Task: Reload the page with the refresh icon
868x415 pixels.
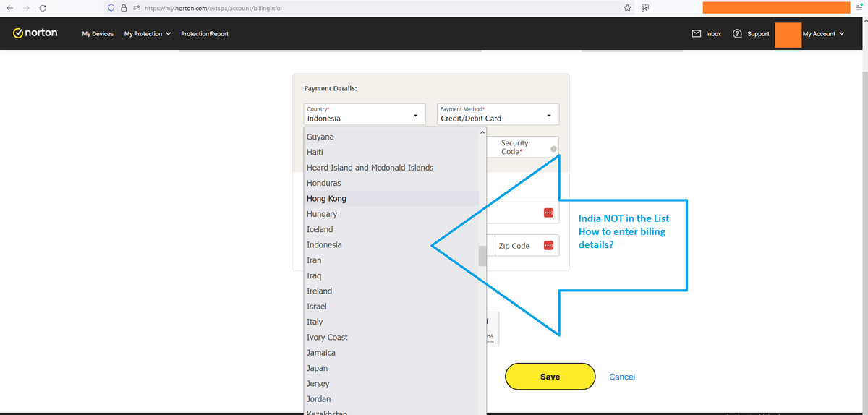Action: tap(43, 8)
